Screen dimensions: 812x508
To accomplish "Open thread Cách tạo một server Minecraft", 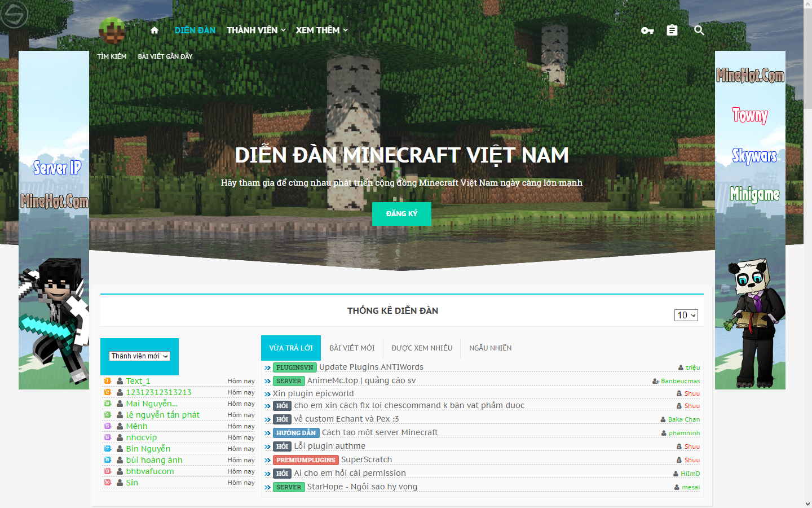I will [x=379, y=432].
